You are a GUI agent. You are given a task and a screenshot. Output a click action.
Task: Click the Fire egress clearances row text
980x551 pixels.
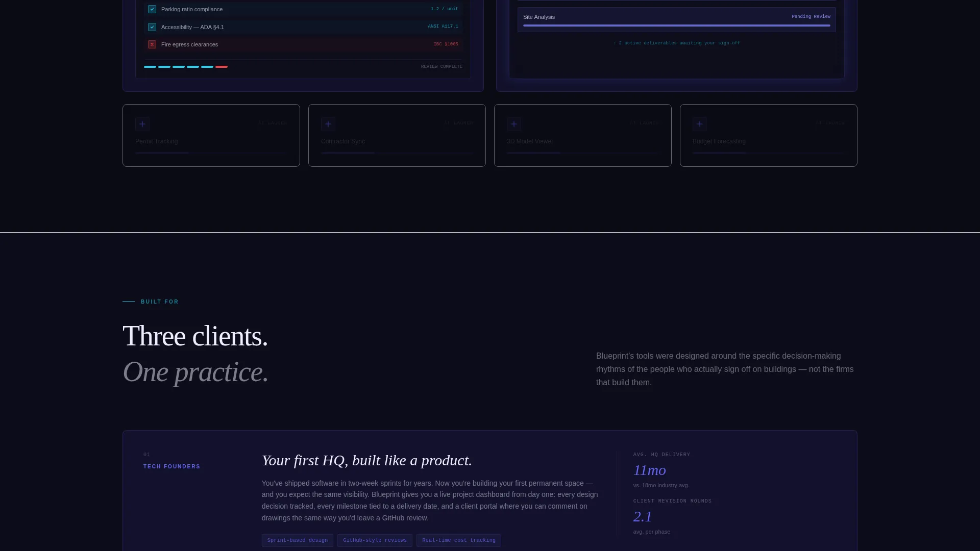(x=189, y=45)
